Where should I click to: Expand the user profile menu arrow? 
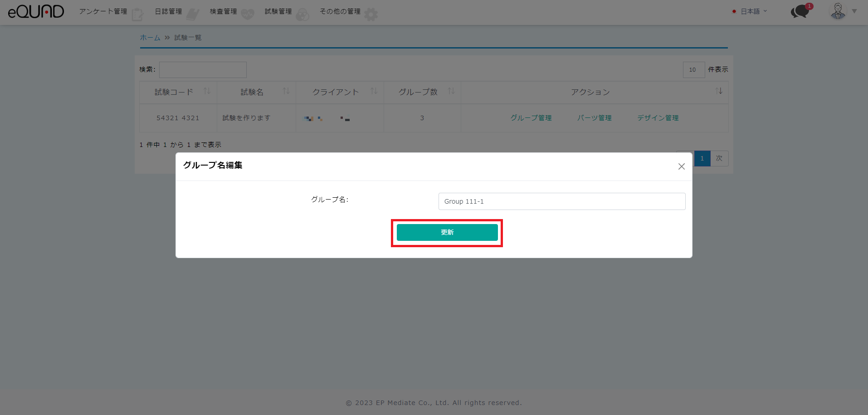(x=854, y=11)
